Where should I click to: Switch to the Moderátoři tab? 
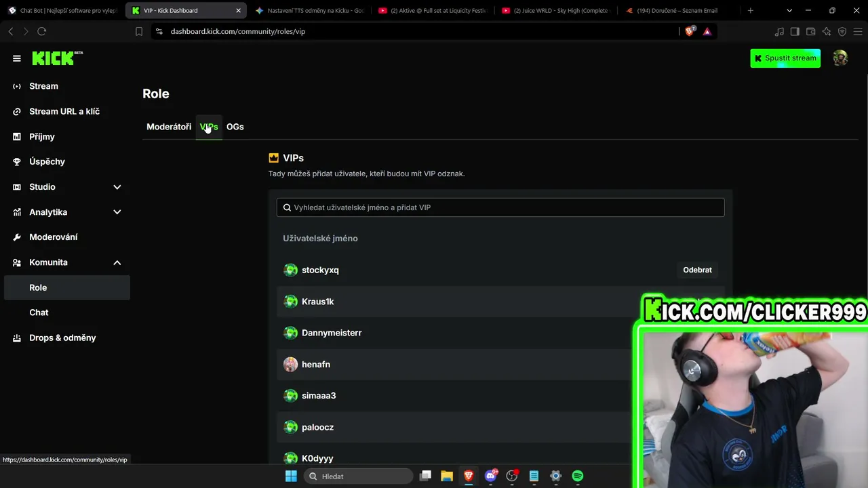pos(169,127)
